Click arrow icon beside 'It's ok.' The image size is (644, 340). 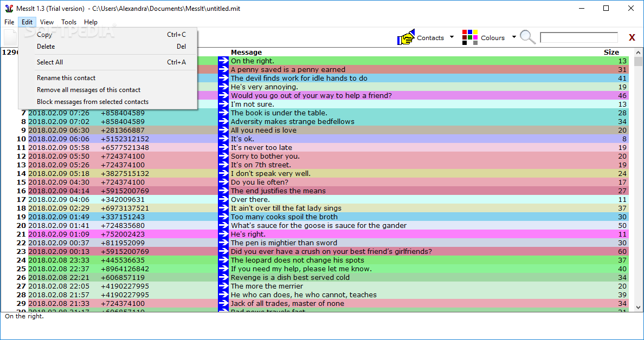(x=223, y=139)
